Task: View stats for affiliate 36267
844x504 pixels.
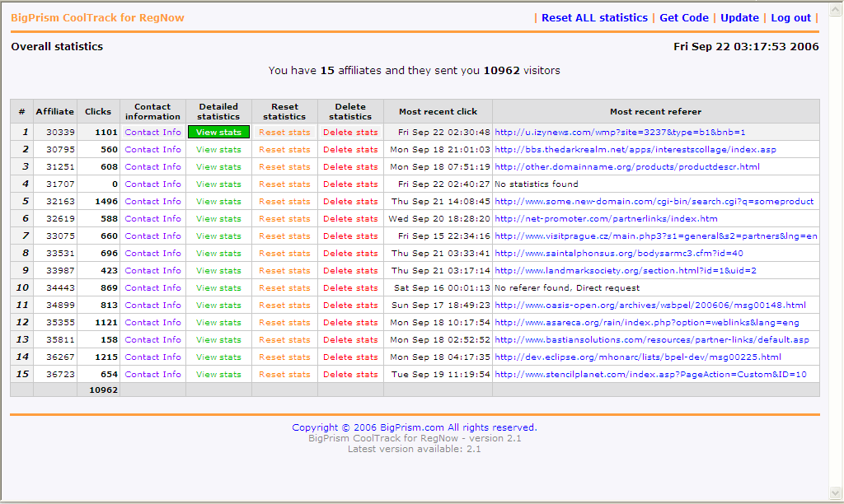Action: pyautogui.click(x=218, y=357)
